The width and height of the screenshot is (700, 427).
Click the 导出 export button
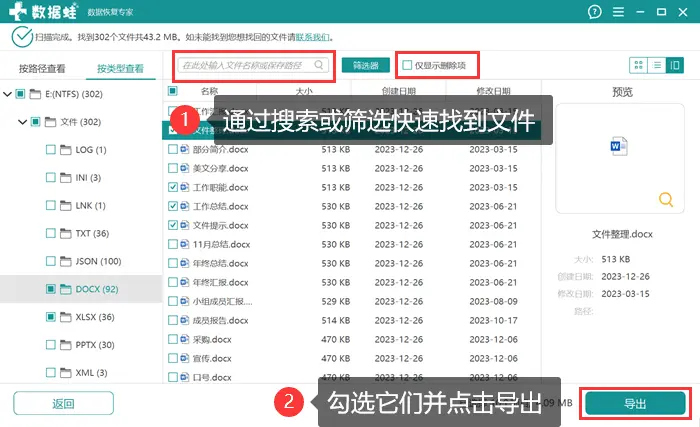coord(635,404)
